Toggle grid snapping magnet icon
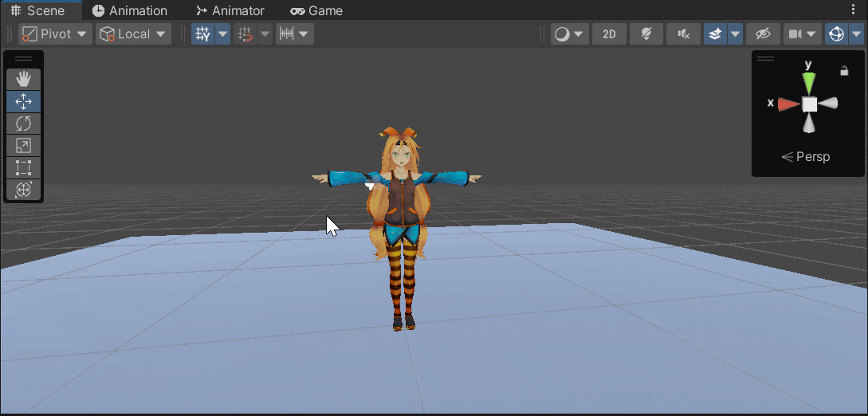Image resolution: width=868 pixels, height=416 pixels. [x=245, y=33]
